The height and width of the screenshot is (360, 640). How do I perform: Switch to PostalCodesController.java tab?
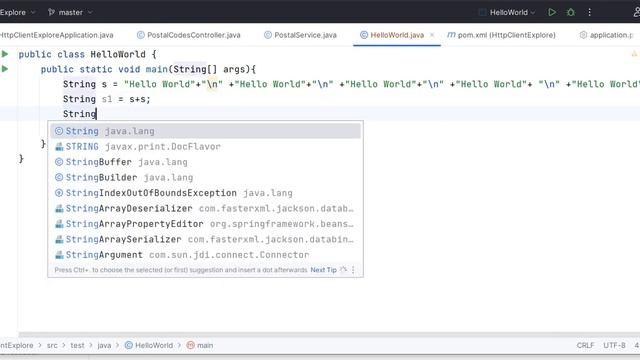click(x=189, y=35)
